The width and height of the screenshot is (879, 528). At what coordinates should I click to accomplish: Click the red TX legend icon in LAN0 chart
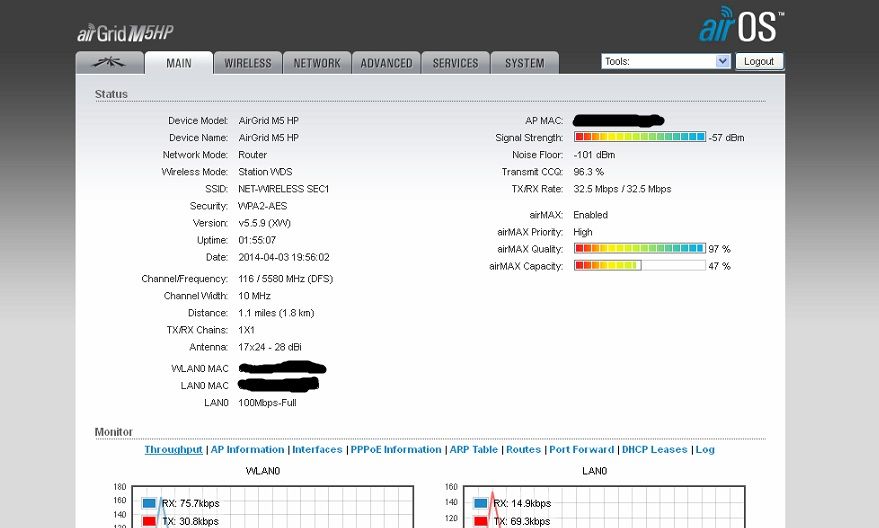(x=481, y=521)
